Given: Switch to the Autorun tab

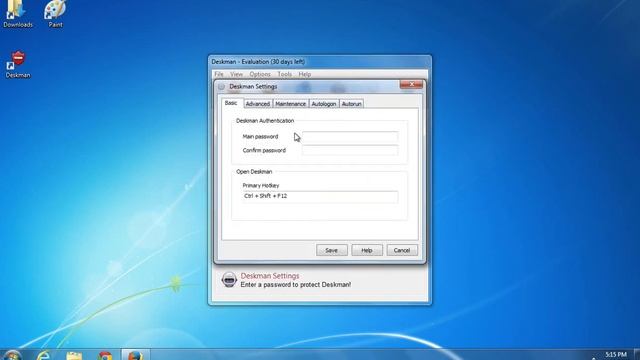Looking at the screenshot, I should [x=351, y=104].
